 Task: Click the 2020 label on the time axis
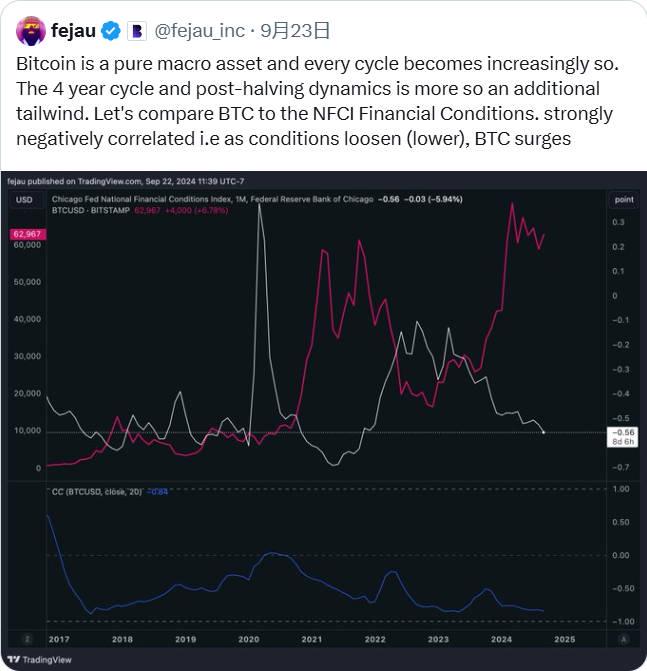tap(249, 638)
